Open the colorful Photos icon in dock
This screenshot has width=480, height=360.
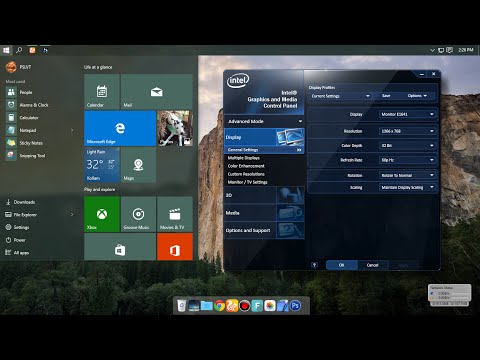coord(270,306)
